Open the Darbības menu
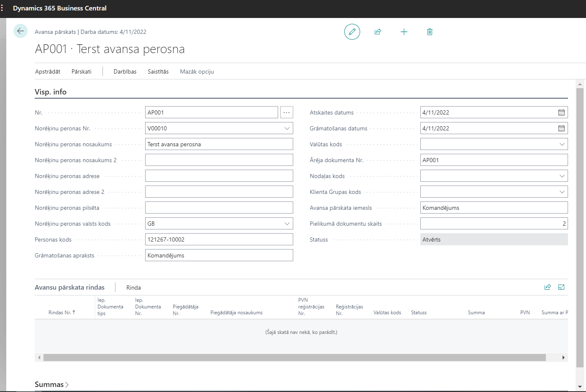This screenshot has width=586, height=392. (x=125, y=71)
